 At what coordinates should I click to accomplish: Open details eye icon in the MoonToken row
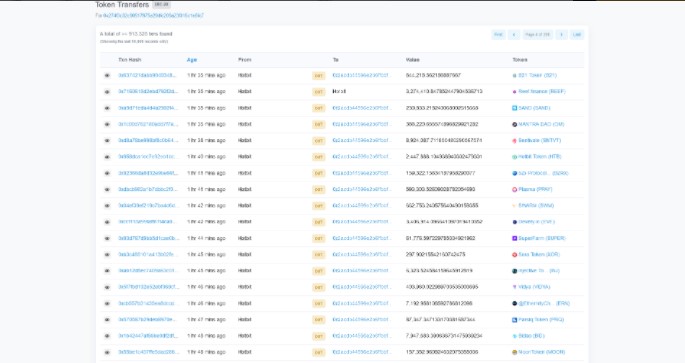[x=107, y=352]
